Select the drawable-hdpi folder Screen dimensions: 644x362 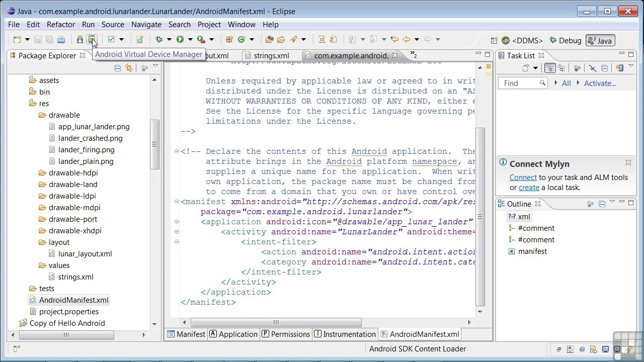[x=73, y=173]
